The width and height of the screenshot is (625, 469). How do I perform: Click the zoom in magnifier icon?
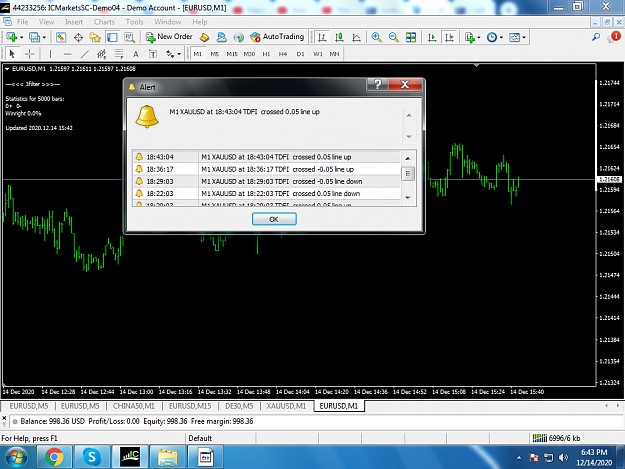[376, 37]
